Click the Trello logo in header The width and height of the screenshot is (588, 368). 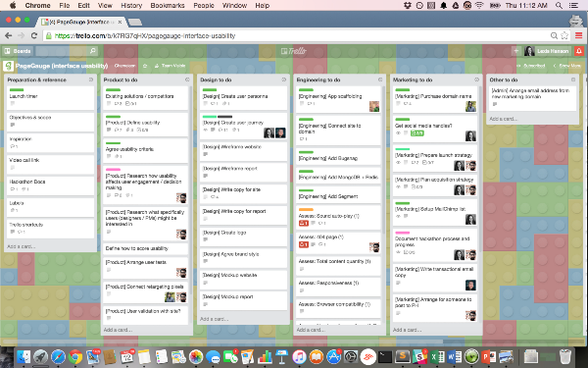point(294,51)
